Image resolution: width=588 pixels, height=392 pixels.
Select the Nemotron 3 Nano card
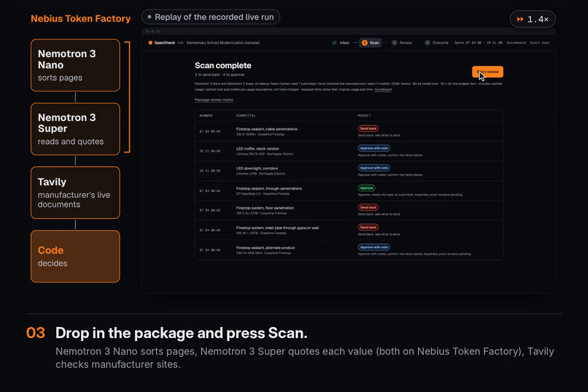tap(75, 65)
